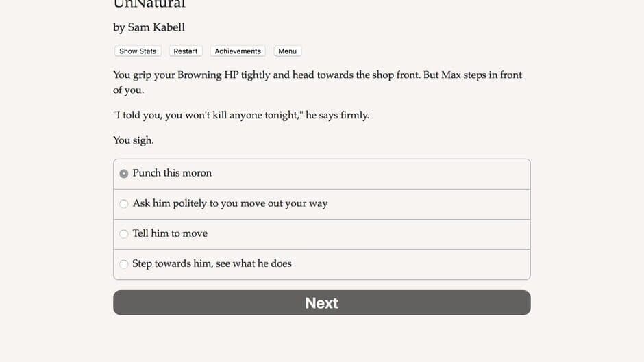Click the 'Tell him to move' option text

[170, 233]
